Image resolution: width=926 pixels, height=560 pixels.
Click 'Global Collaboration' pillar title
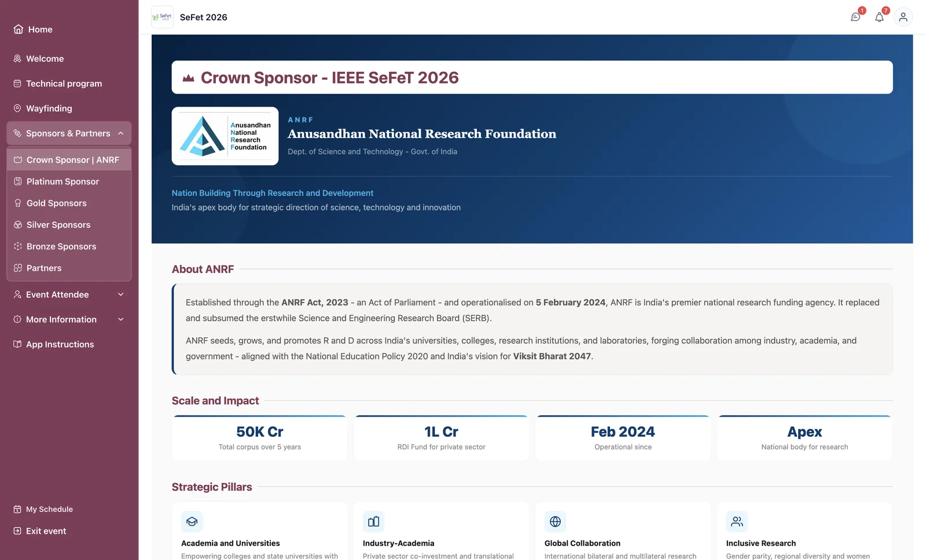coord(582,544)
